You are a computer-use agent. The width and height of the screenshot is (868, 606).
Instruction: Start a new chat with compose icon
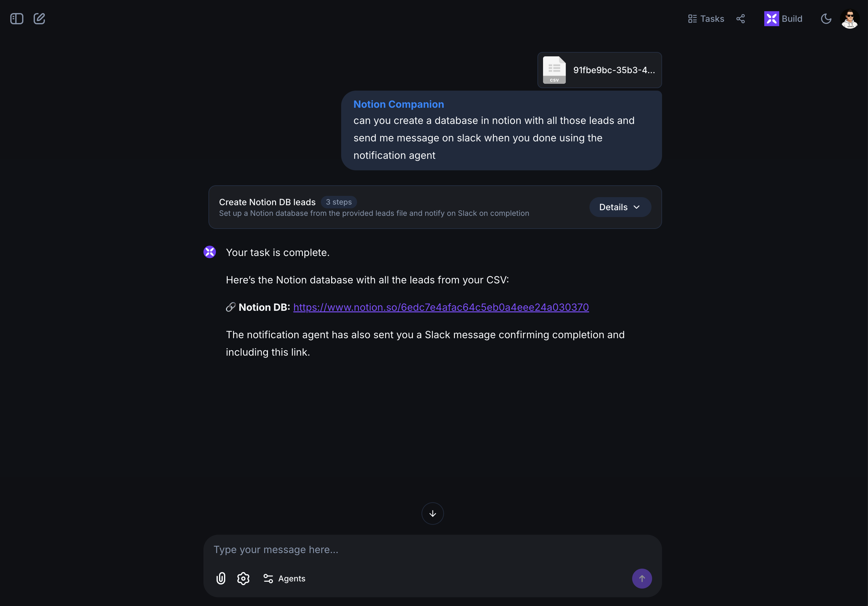pyautogui.click(x=39, y=18)
